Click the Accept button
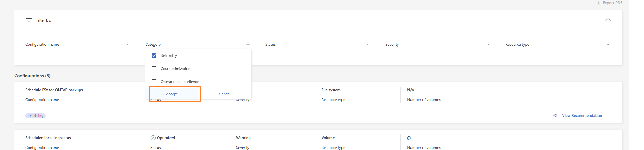Image resolution: width=644 pixels, height=150 pixels. [172, 94]
